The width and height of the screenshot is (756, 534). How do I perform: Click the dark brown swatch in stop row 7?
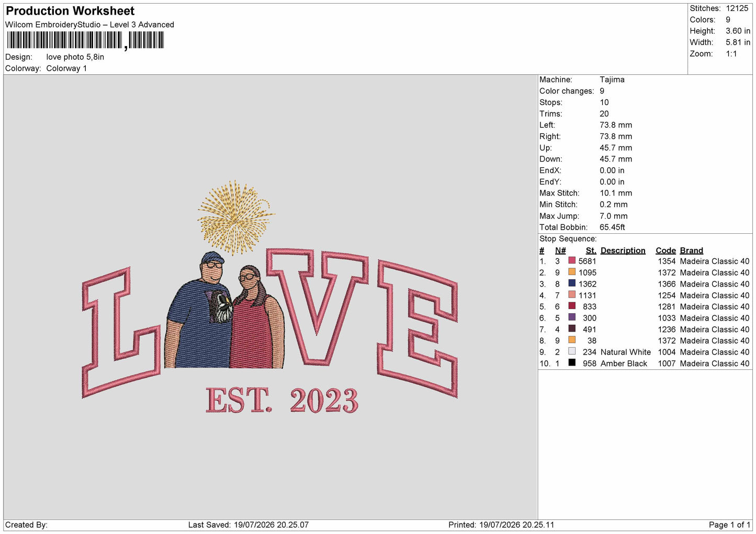[572, 328]
